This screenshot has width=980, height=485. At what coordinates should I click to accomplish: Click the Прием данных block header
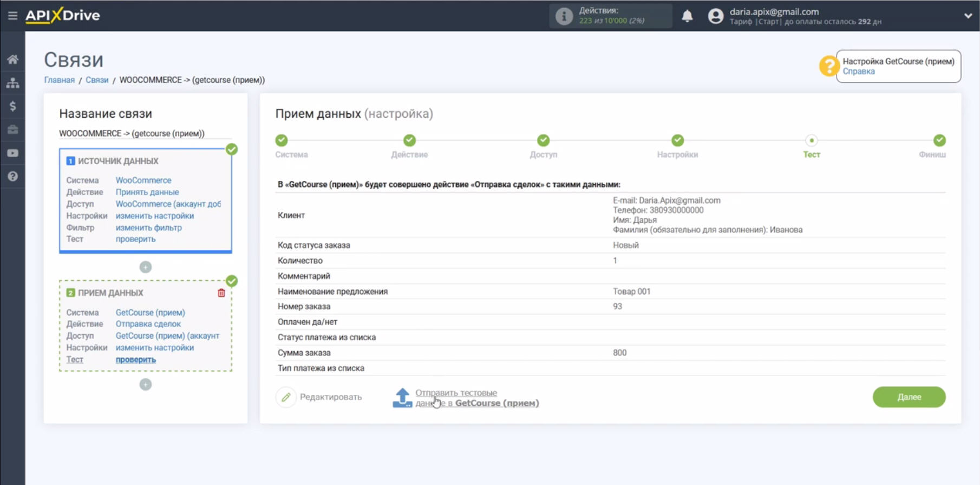tap(105, 293)
